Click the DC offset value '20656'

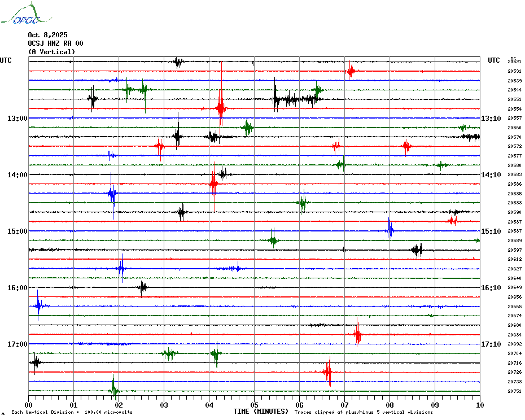click(x=515, y=297)
